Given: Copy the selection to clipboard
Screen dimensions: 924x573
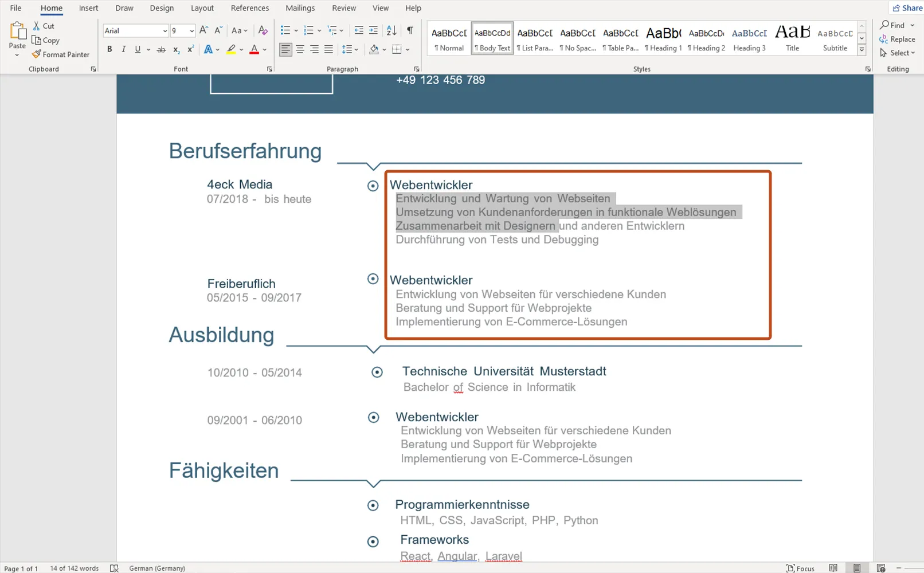Looking at the screenshot, I should click(x=46, y=40).
